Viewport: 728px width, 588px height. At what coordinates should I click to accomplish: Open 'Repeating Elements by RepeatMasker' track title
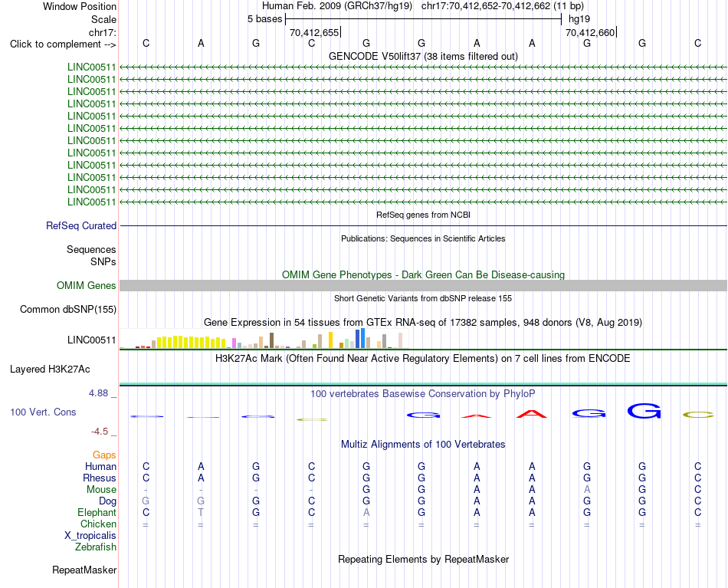point(423,559)
